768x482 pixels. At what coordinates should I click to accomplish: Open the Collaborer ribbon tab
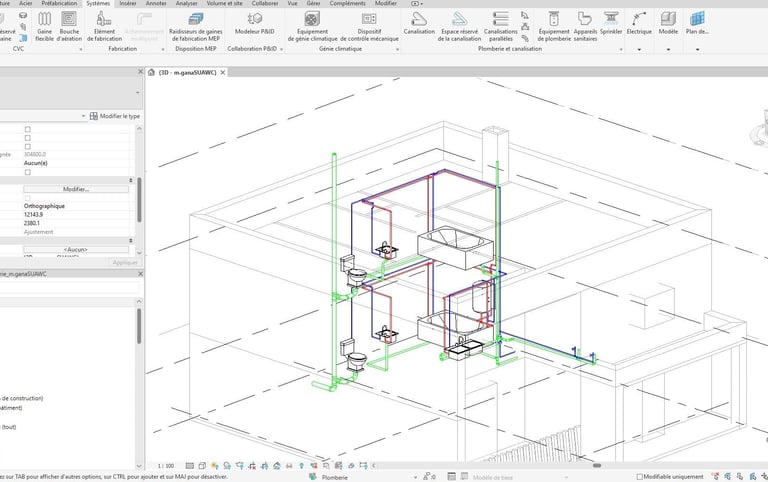265,3
